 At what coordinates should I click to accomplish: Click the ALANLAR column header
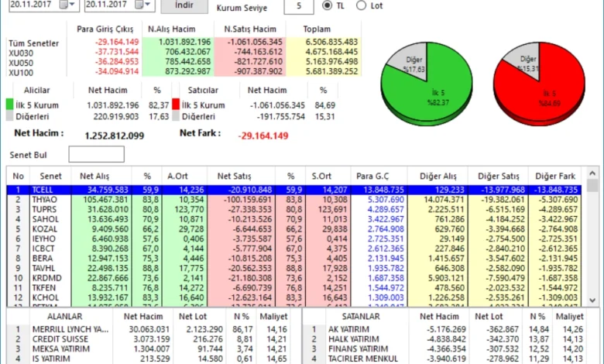pyautogui.click(x=65, y=317)
